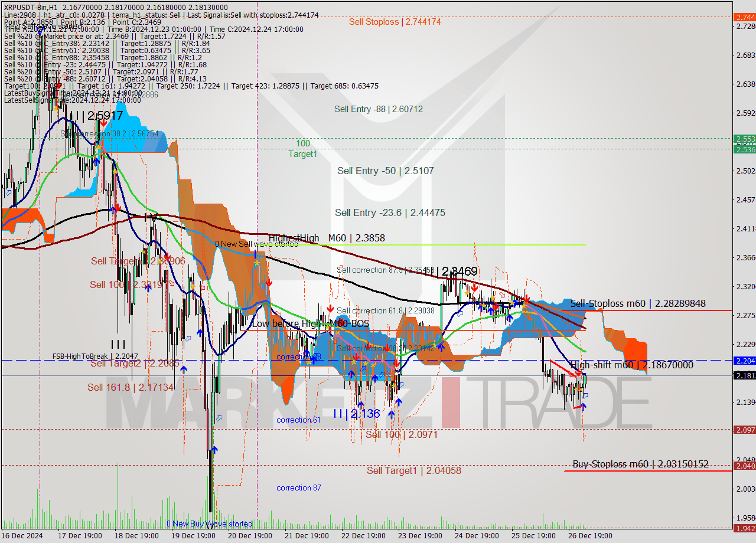Click '0 New Sell wave started' label
This screenshot has height=543, width=756.
(257, 244)
